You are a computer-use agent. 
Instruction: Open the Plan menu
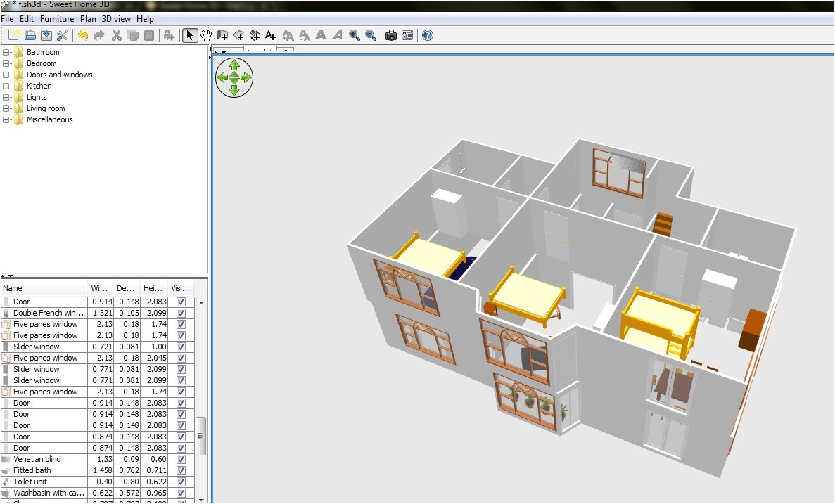[88, 19]
